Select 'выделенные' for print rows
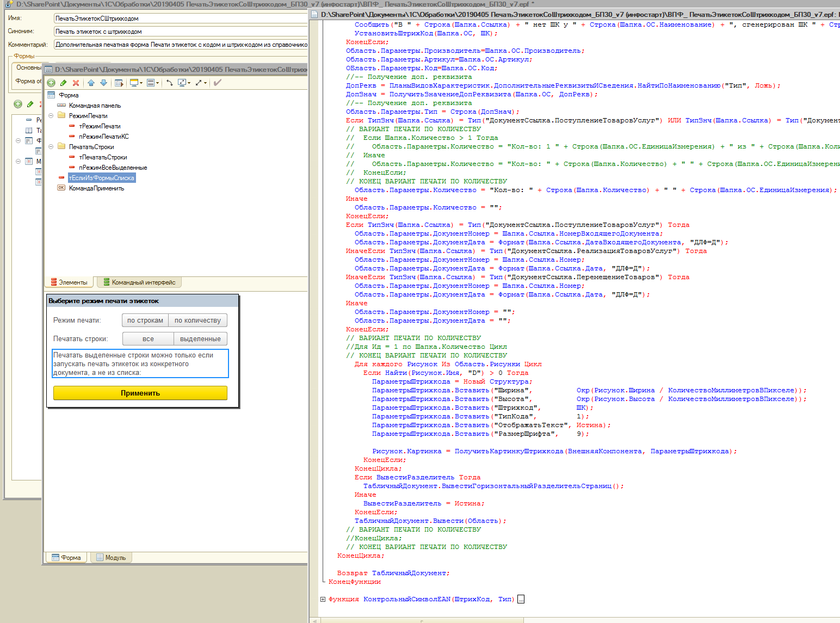The height and width of the screenshot is (623, 840). pyautogui.click(x=200, y=339)
